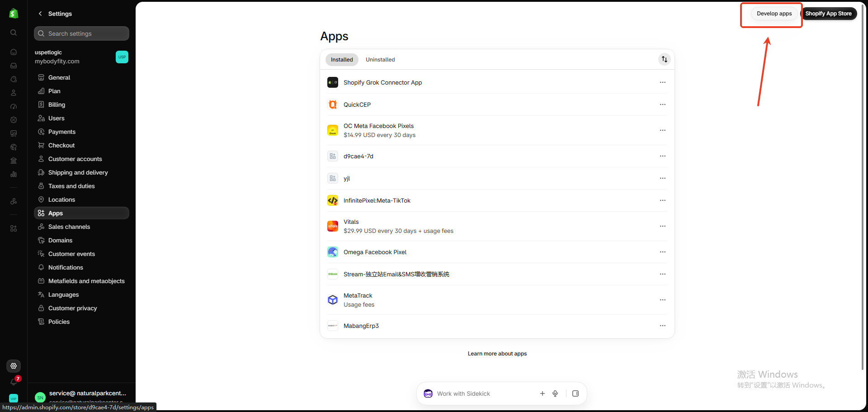Click the sort apps arrows icon
Viewport: 868px width, 412px height.
664,59
